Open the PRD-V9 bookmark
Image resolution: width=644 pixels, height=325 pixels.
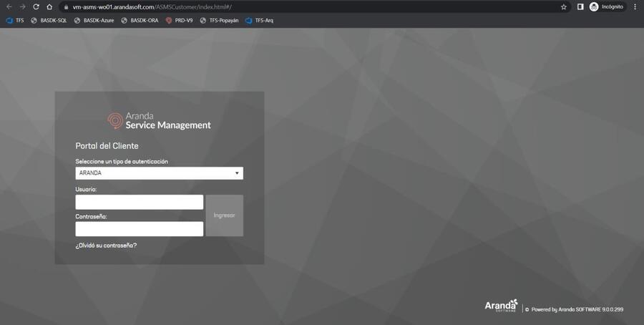179,20
